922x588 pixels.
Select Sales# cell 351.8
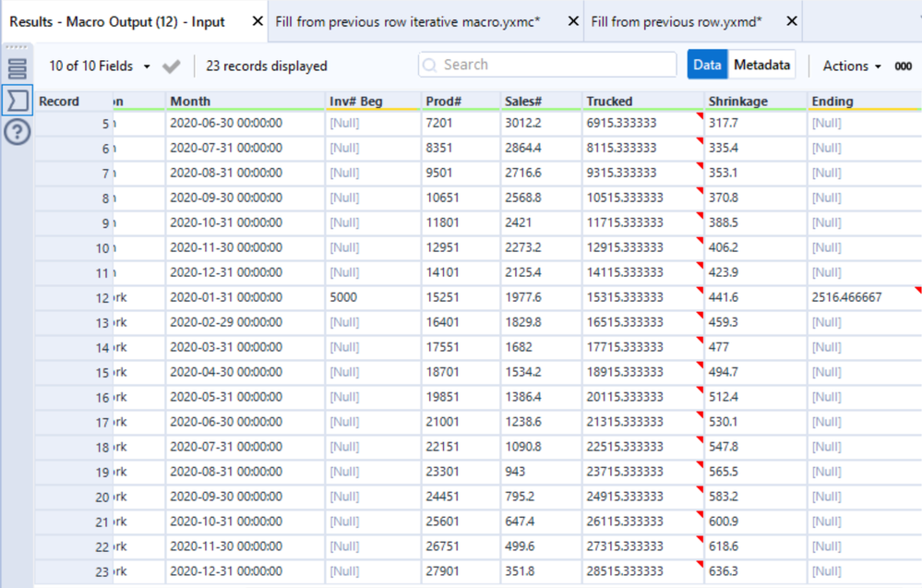[x=541, y=571]
